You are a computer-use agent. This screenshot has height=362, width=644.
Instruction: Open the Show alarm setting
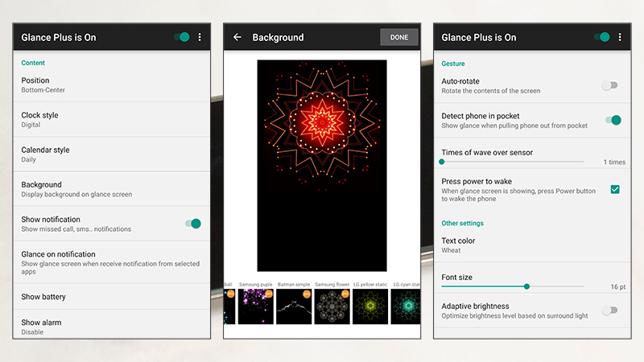click(x=112, y=325)
